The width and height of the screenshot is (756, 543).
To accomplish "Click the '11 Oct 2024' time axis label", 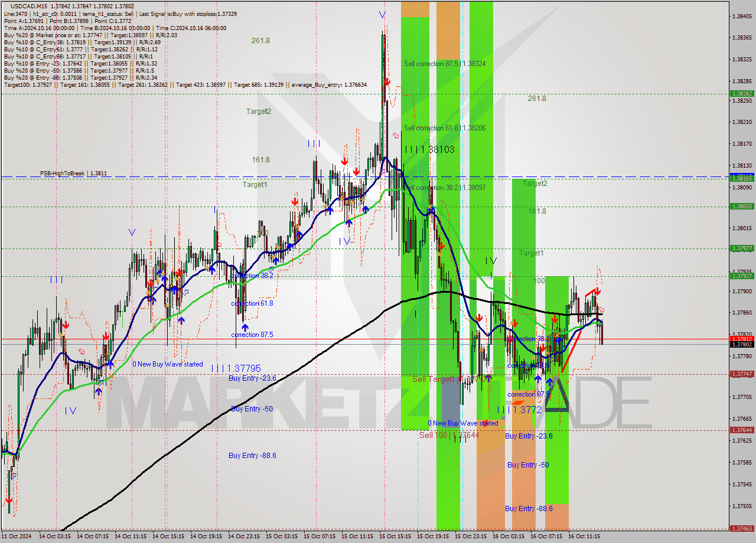I will (x=16, y=537).
